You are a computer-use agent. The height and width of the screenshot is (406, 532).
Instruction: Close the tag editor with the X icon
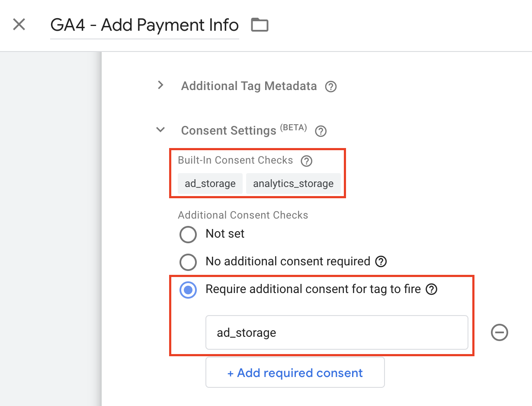[19, 25]
